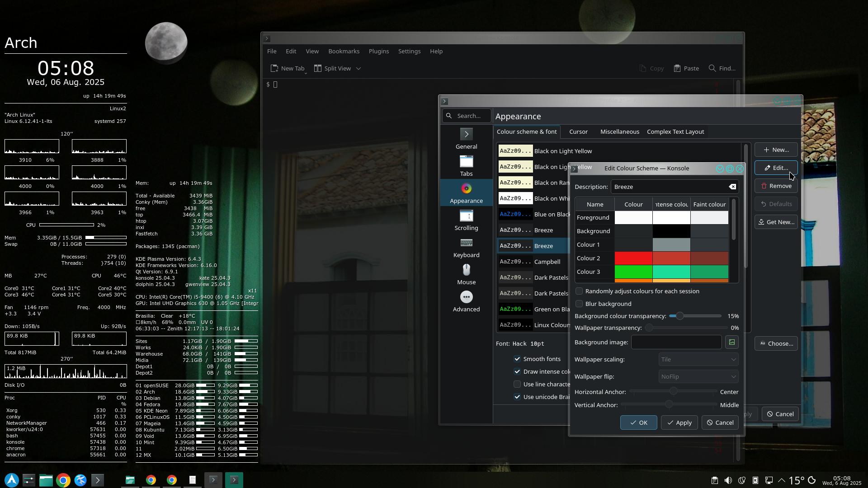
Task: Toggle the Use unicode Braille checkbox
Action: pyautogui.click(x=517, y=397)
